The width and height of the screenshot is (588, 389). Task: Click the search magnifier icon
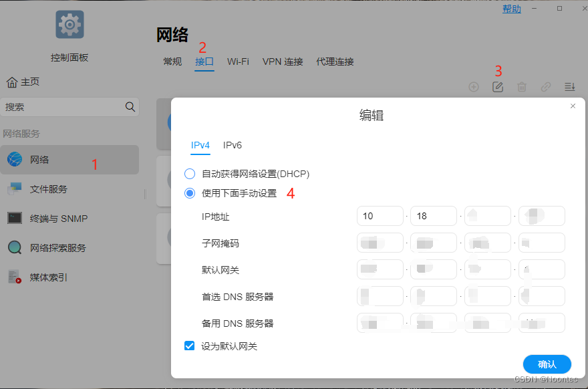coord(130,107)
